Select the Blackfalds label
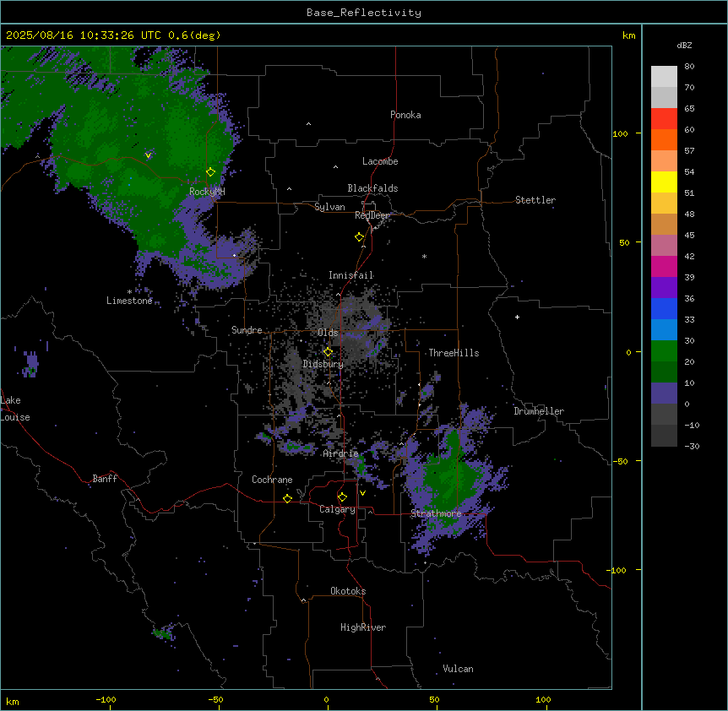The width and height of the screenshot is (728, 711). [372, 188]
